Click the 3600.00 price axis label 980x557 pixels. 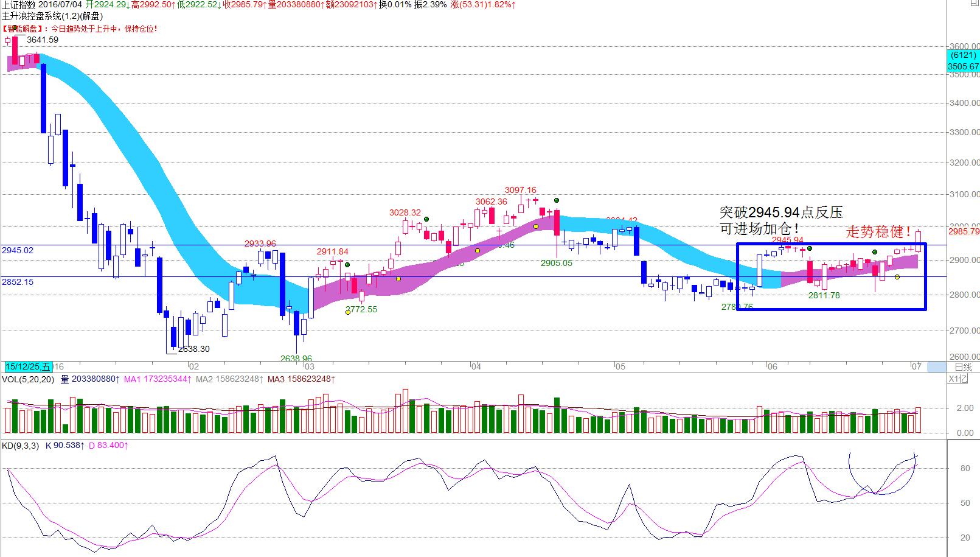(x=965, y=46)
